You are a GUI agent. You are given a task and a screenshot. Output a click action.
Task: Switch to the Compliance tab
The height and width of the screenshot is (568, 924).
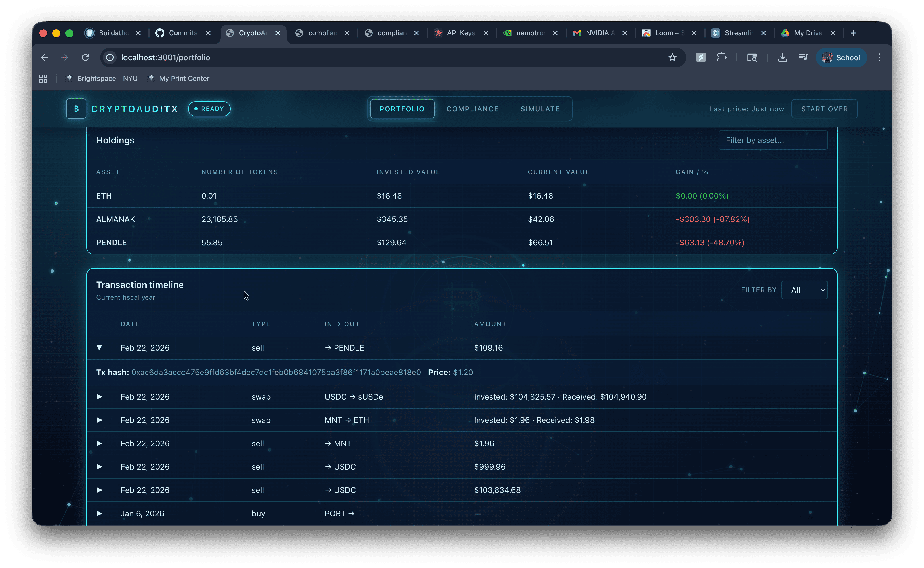point(472,109)
